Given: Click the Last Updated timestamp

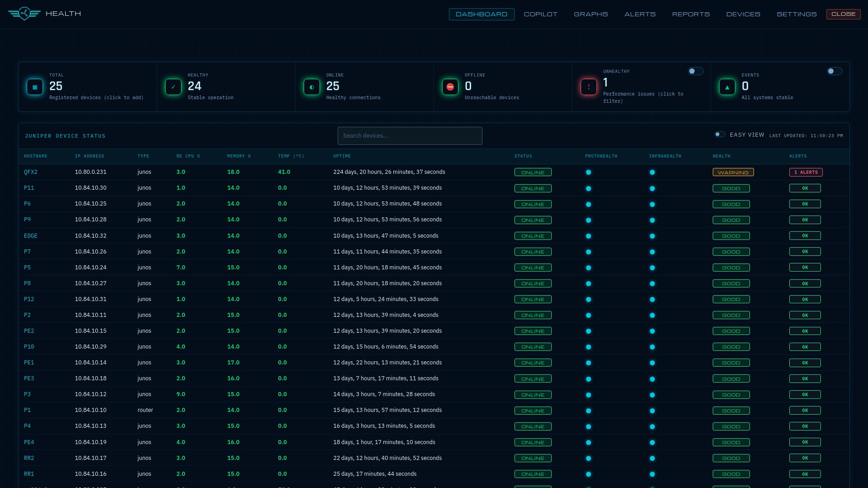Looking at the screenshot, I should (x=806, y=136).
